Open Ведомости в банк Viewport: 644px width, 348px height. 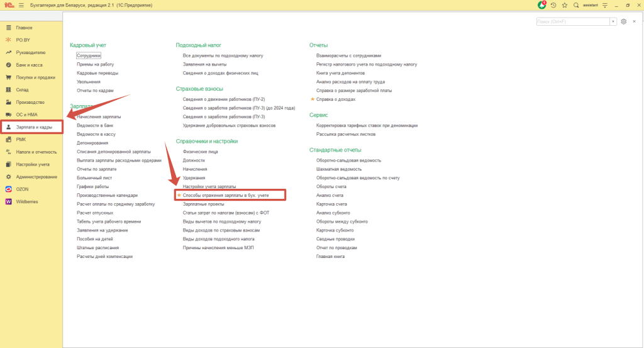[95, 125]
